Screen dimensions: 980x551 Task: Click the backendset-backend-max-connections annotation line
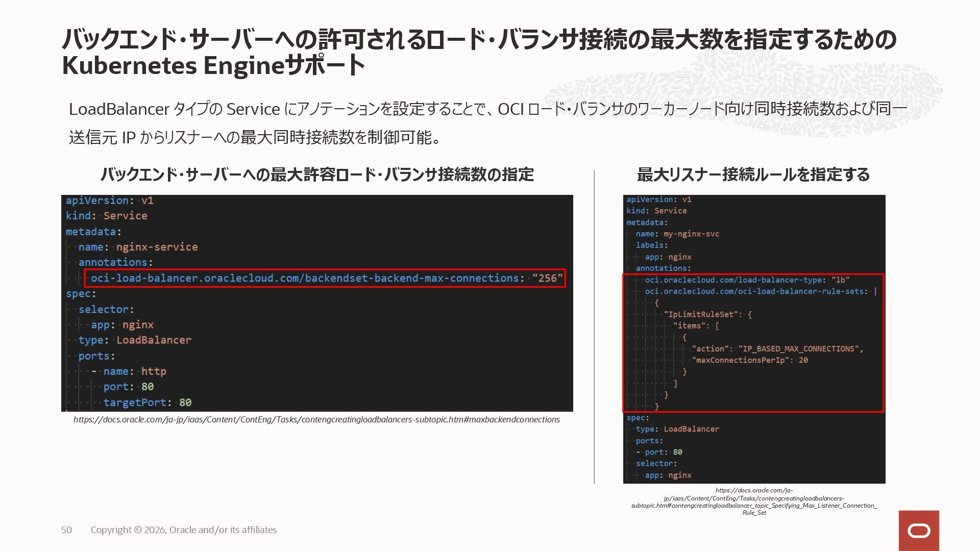coord(326,278)
